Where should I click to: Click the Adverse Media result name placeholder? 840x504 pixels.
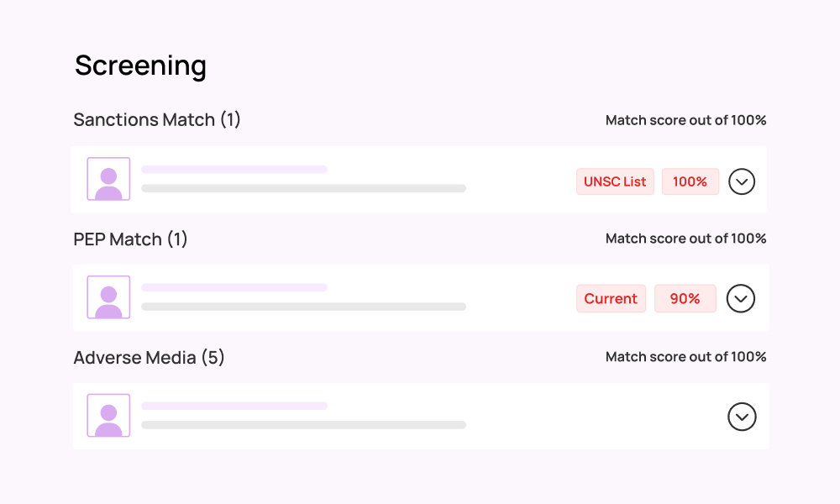pos(234,406)
